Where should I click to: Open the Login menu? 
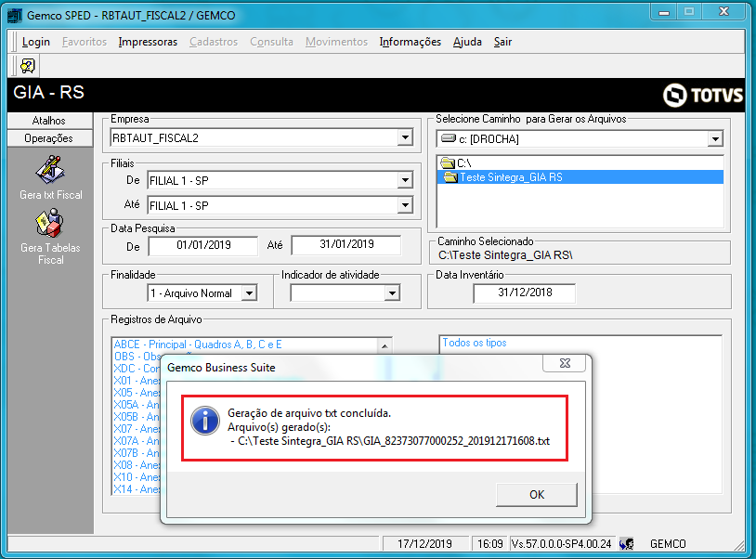[x=35, y=42]
